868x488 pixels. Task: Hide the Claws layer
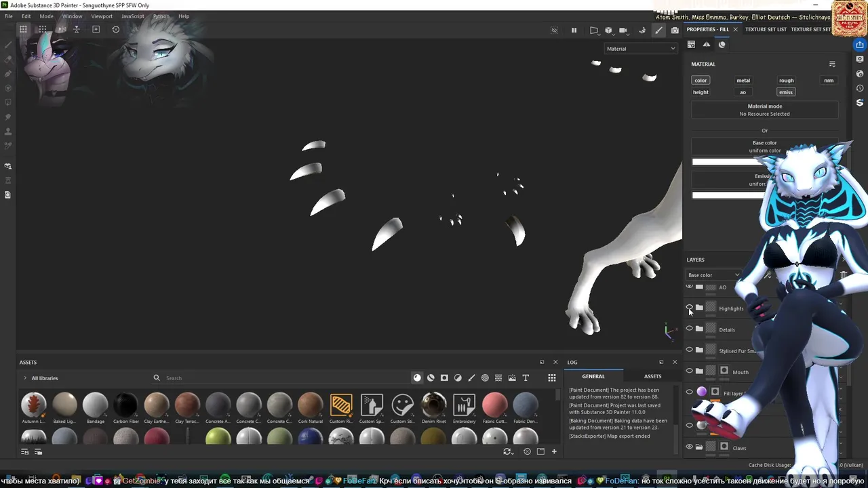(690, 447)
